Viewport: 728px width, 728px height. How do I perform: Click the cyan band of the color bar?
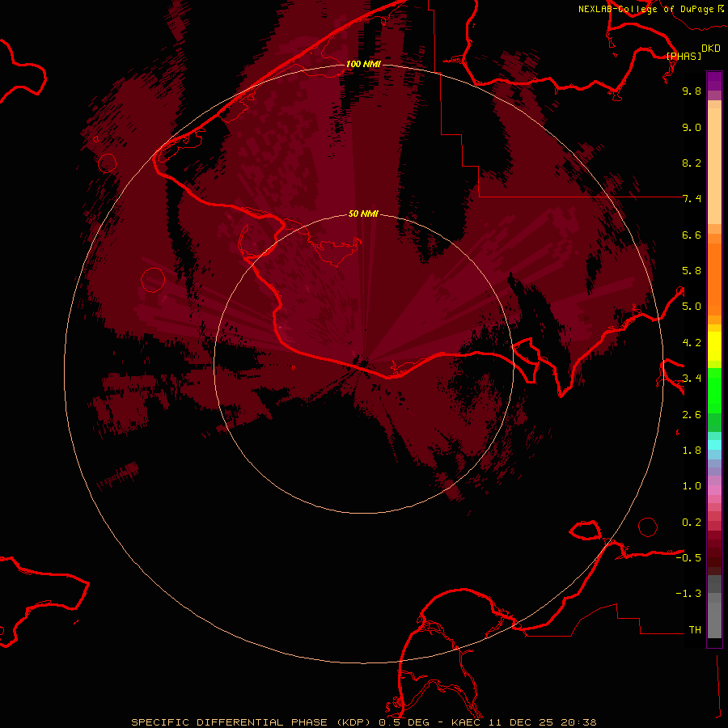click(x=714, y=445)
